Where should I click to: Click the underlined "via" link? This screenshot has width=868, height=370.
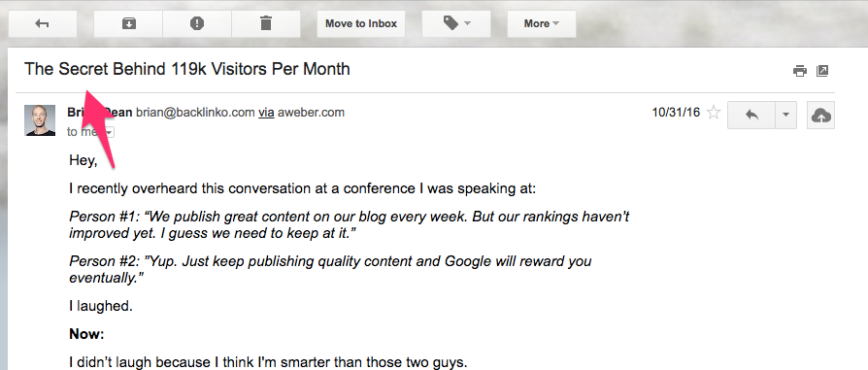click(266, 113)
